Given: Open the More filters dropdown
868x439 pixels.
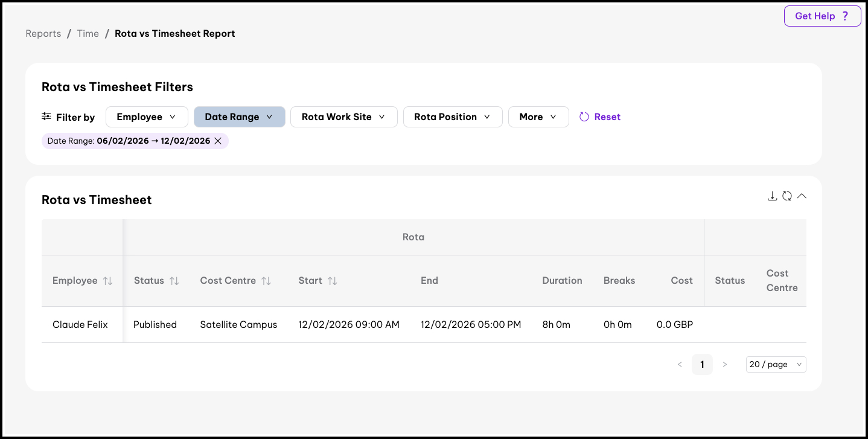Looking at the screenshot, I should pos(538,117).
